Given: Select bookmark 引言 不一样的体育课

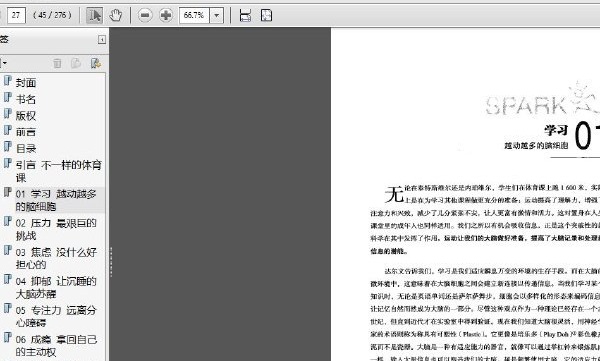Looking at the screenshot, I should click(x=59, y=171).
